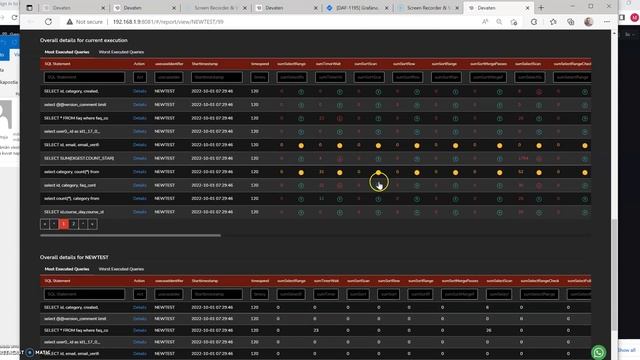Click sumSortMergePasses filter box in NEWTEST table
Screen dimensions: 640x360
[x=459, y=294]
